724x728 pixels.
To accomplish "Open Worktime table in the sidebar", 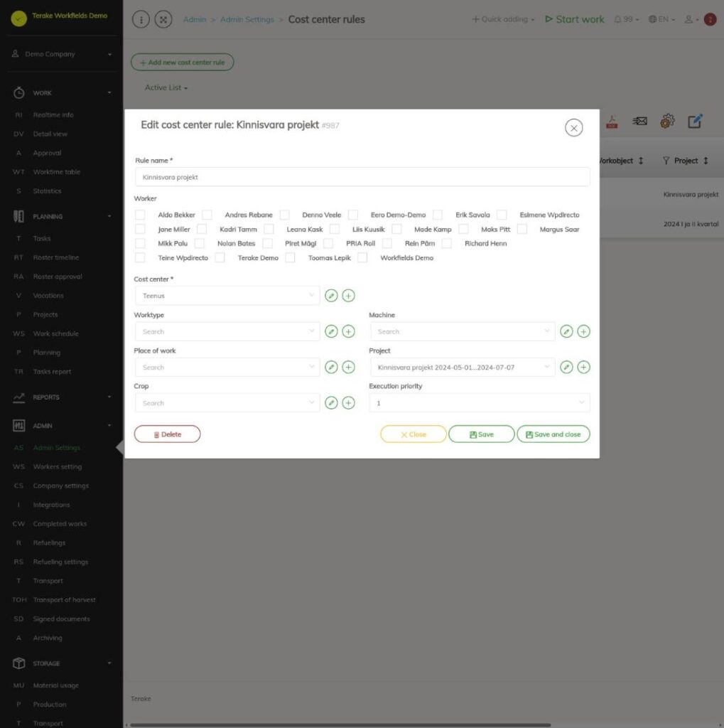I will [x=56, y=172].
